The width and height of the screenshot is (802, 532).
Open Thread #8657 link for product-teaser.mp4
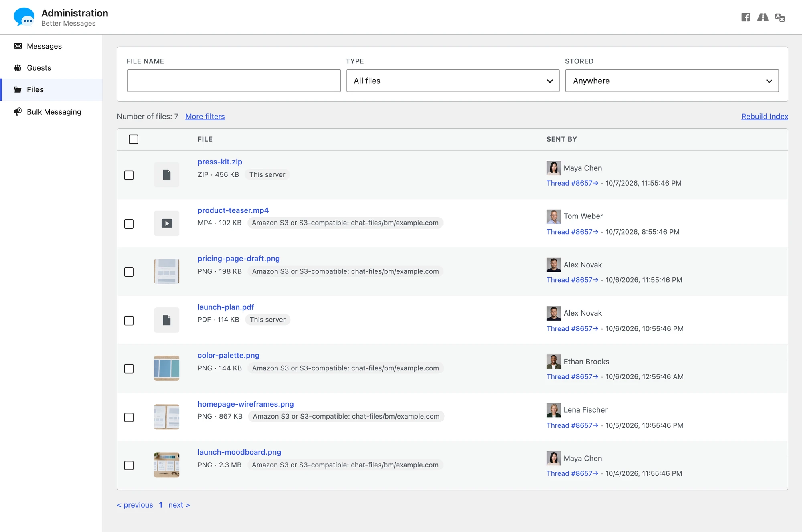pos(572,232)
